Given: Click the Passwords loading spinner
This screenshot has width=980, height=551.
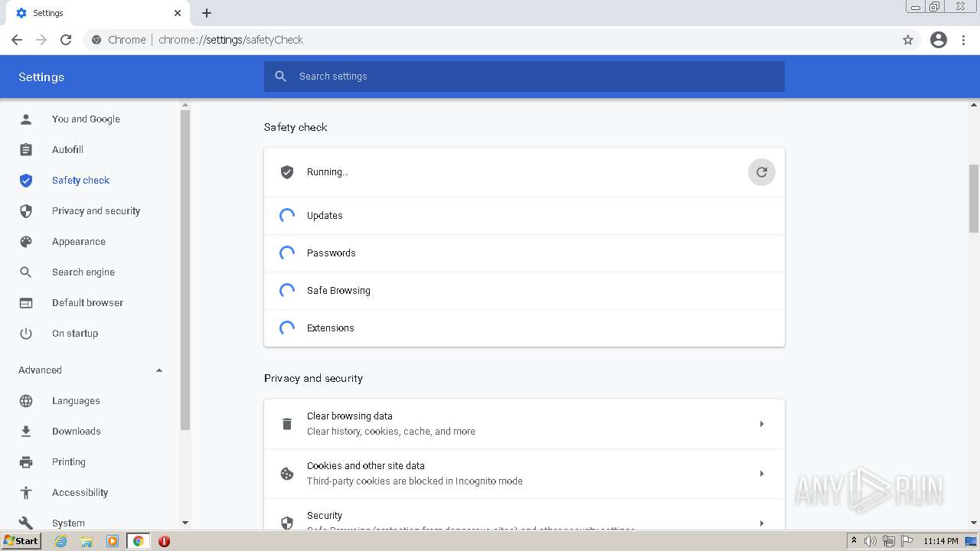Looking at the screenshot, I should (287, 253).
